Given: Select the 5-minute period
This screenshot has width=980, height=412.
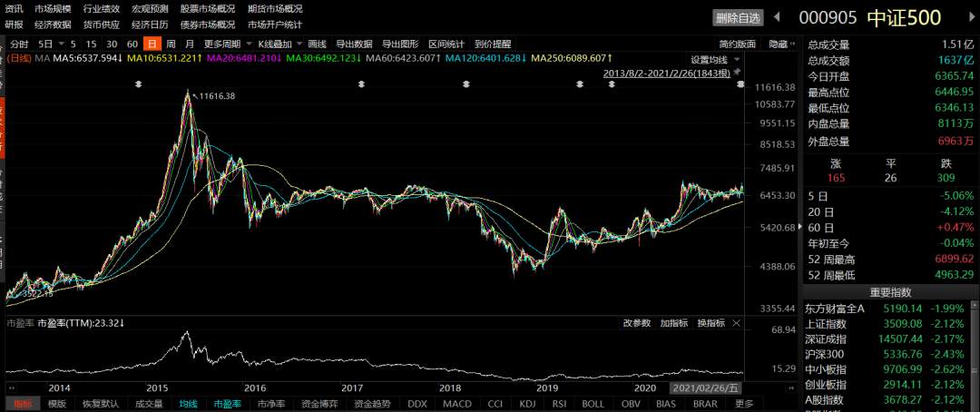Looking at the screenshot, I should pyautogui.click(x=73, y=44).
